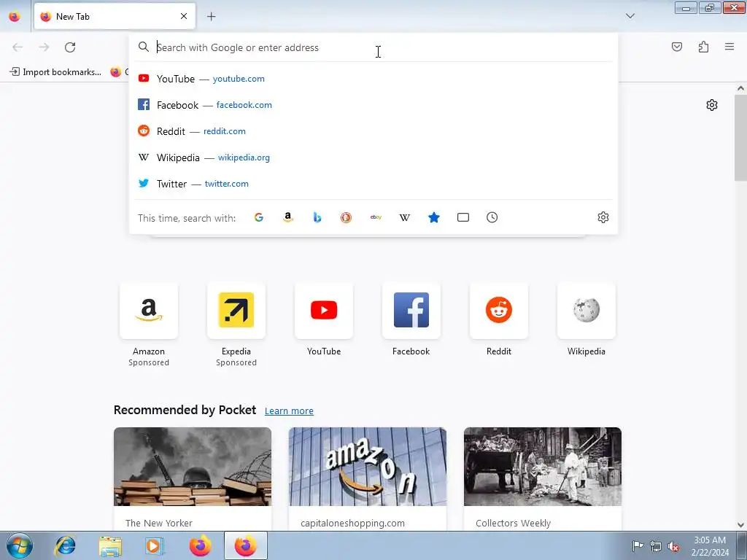The image size is (747, 560).
Task: Open Windows Media Player from taskbar
Action: (154, 545)
